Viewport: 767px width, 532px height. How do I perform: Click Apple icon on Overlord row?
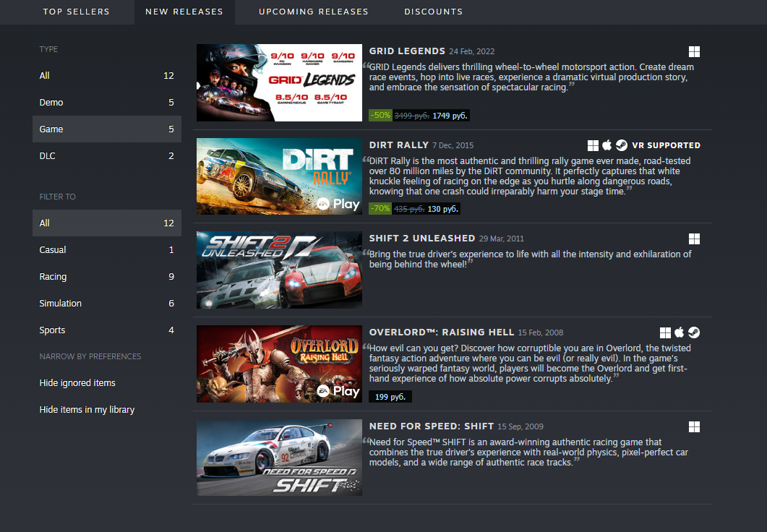(680, 332)
